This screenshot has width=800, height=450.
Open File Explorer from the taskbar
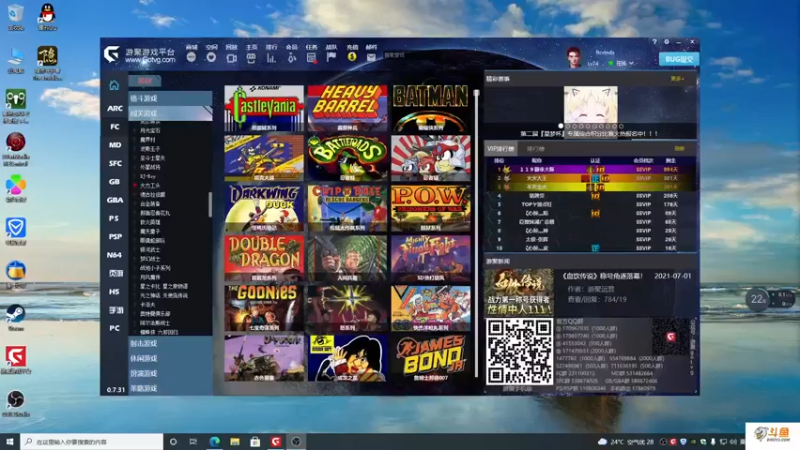click(x=235, y=442)
